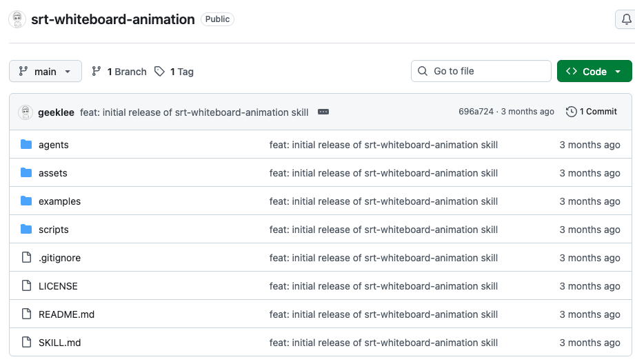The height and width of the screenshot is (364, 635).
Task: Open the main branch dropdown
Action: tap(46, 71)
